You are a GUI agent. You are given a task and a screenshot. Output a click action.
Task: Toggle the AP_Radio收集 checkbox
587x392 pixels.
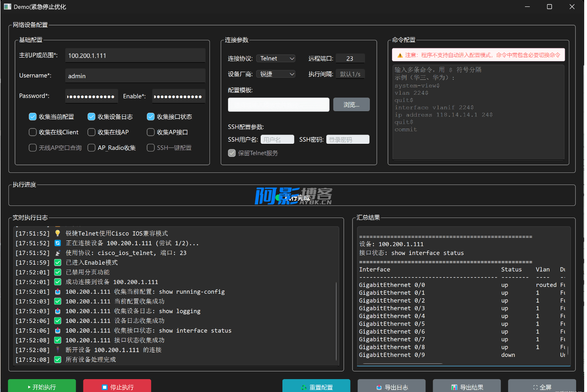(x=92, y=148)
